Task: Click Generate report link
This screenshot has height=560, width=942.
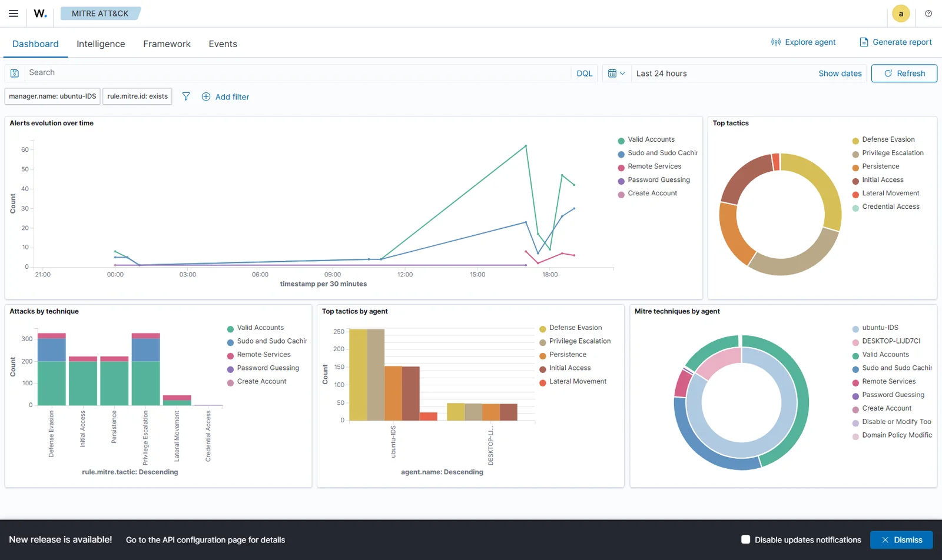Action: click(895, 42)
